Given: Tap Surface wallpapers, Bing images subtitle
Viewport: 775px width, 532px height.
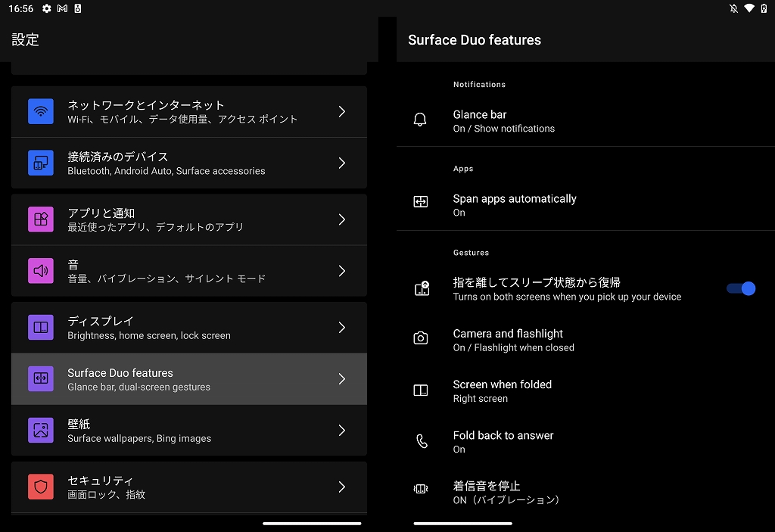Looking at the screenshot, I should tap(139, 438).
